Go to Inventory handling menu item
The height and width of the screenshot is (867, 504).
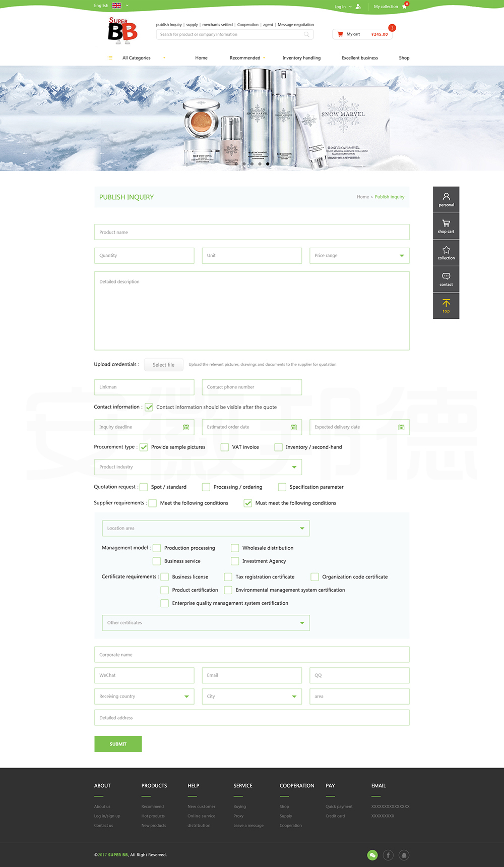click(301, 58)
